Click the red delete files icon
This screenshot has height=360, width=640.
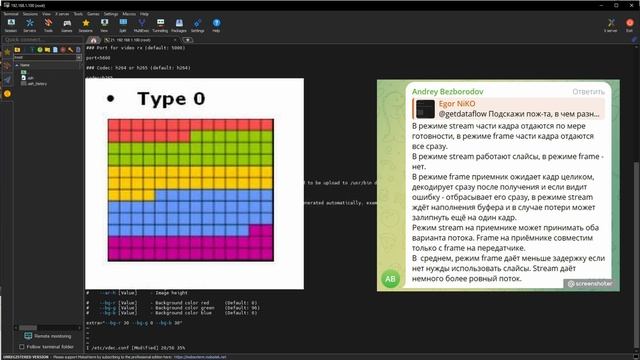pos(63,50)
